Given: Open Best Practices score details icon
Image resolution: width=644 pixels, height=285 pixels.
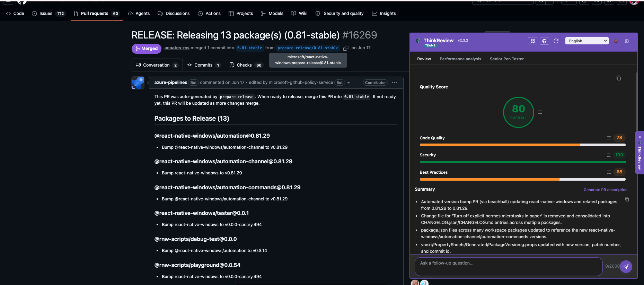Looking at the screenshot, I should (x=609, y=172).
